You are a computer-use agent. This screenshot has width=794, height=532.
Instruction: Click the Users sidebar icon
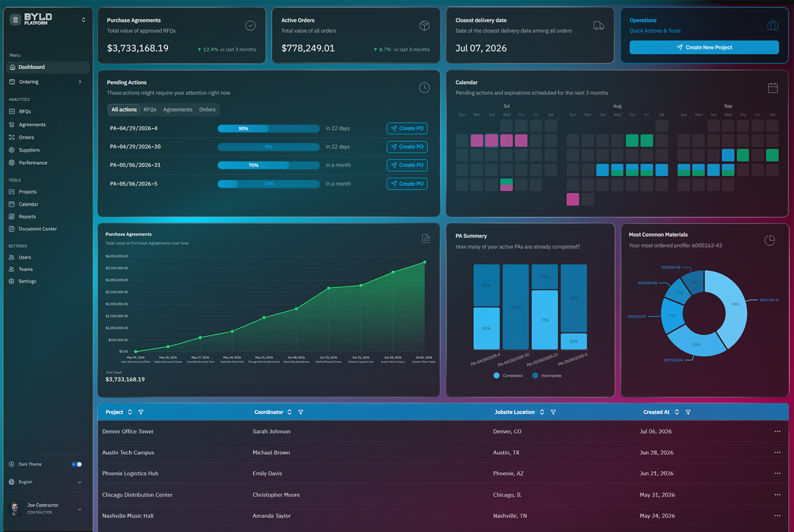pos(12,257)
